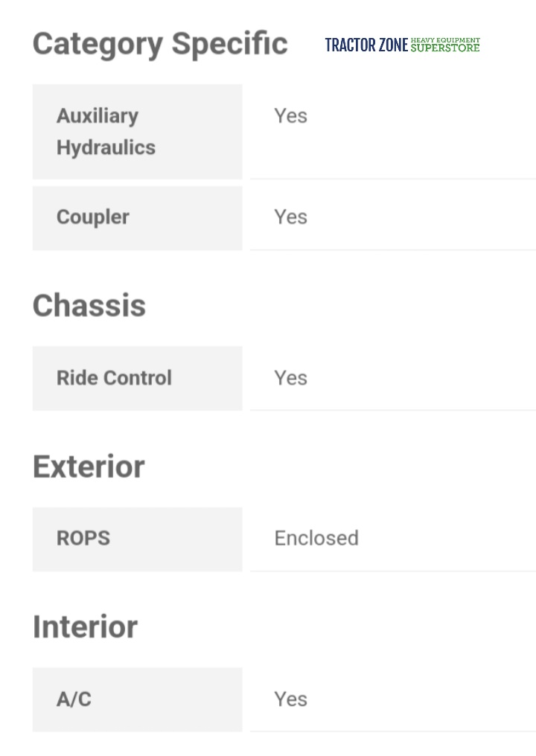The height and width of the screenshot is (756, 536).
Task: Click the Chassis section heading
Action: coord(89,306)
